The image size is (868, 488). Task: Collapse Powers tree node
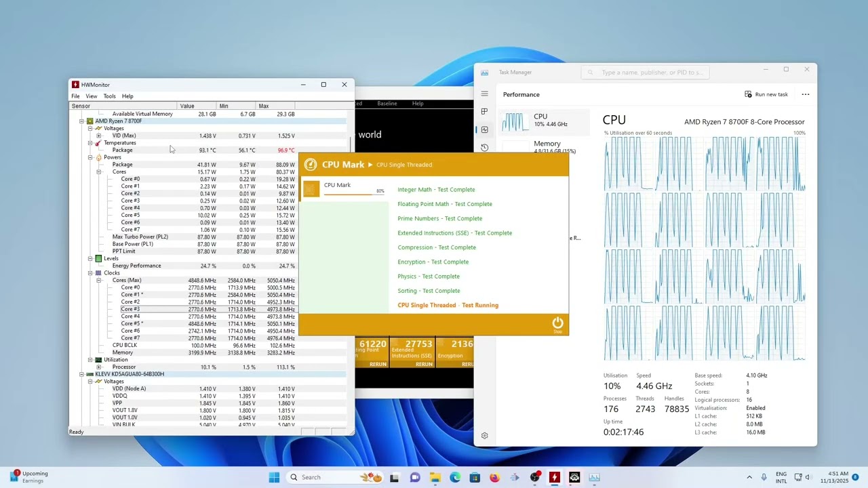click(90, 157)
